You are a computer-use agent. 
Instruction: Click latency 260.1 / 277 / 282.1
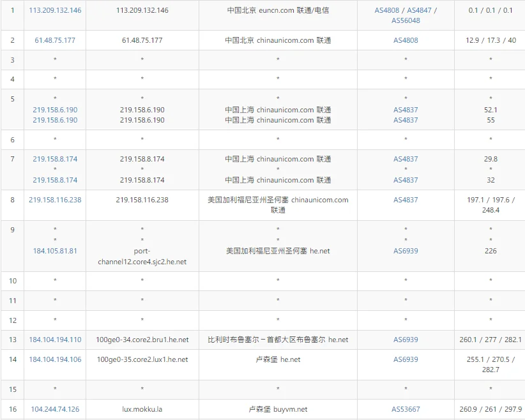491,340
